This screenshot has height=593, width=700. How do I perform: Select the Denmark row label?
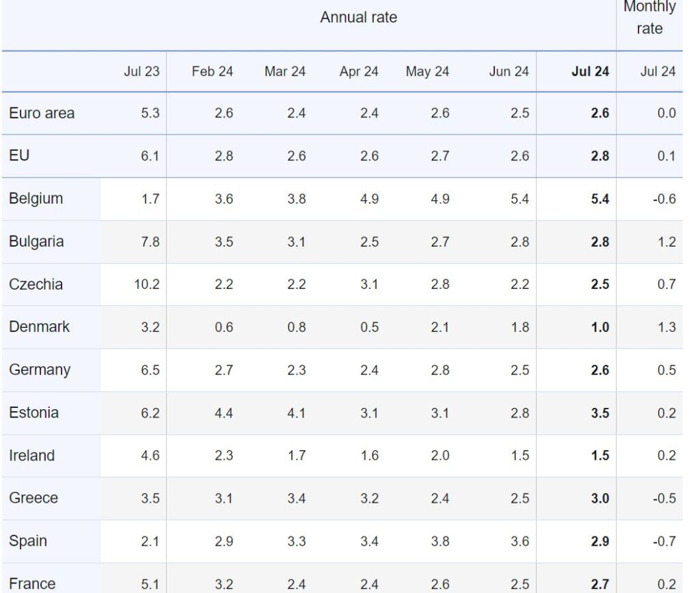[39, 327]
